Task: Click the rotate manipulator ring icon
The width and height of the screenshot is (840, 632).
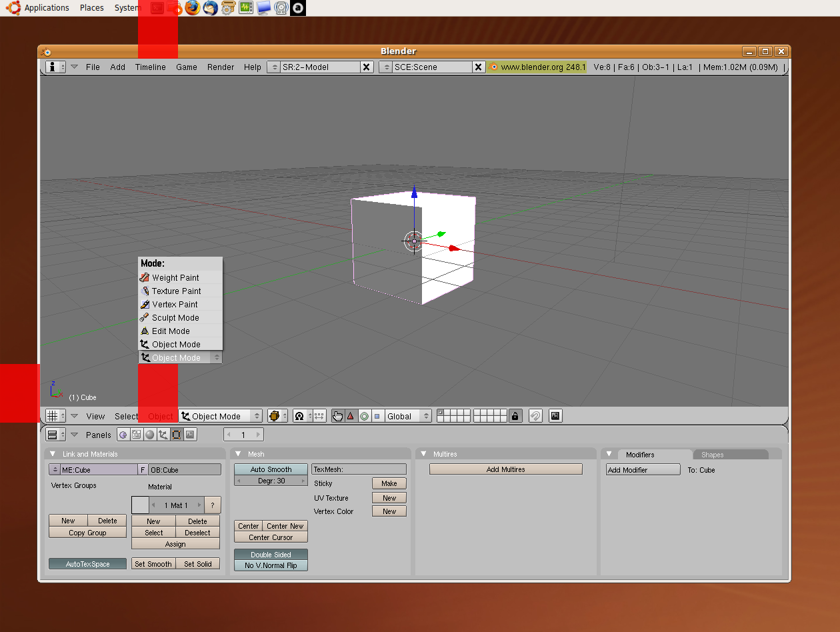Action: pyautogui.click(x=364, y=416)
